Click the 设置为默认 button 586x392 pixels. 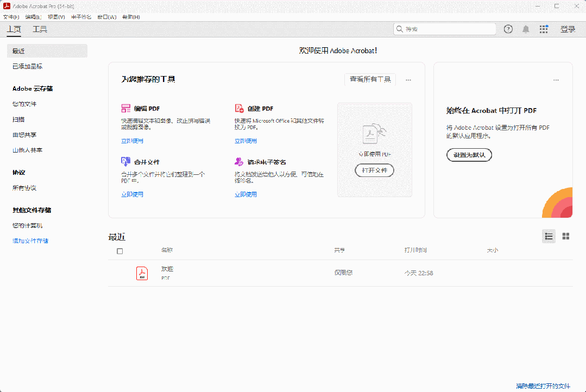(x=469, y=155)
